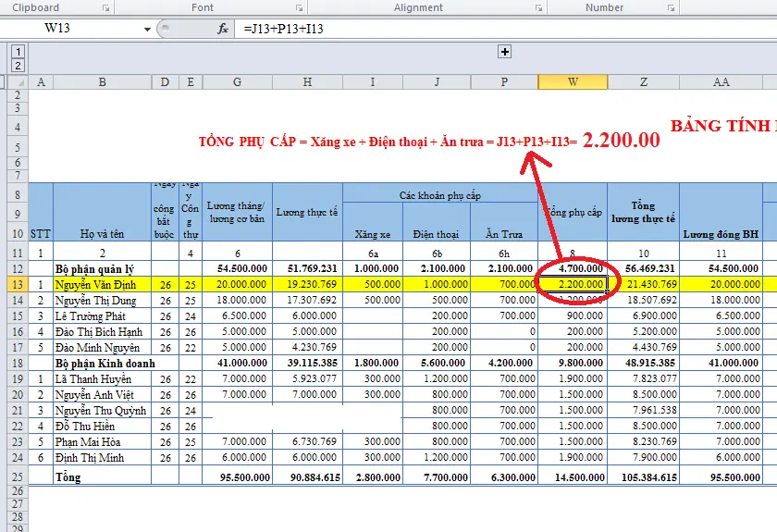Open the Font group dialog launcher

[x=299, y=8]
